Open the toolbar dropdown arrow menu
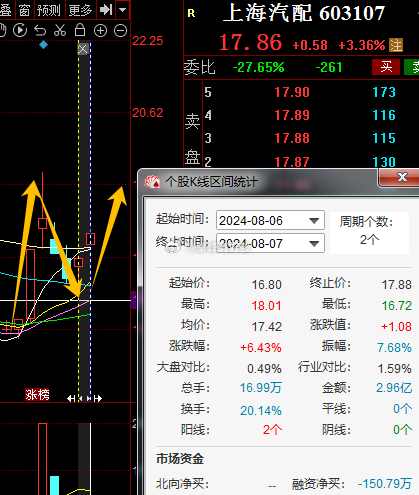Image resolution: width=419 pixels, height=495 pixels. click(x=123, y=10)
